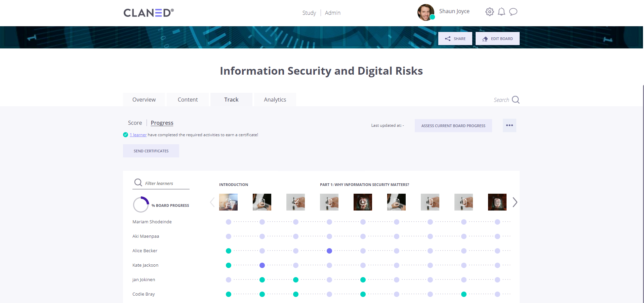This screenshot has width=644, height=303.
Task: Click the filter learners magnifier icon
Action: (x=138, y=182)
